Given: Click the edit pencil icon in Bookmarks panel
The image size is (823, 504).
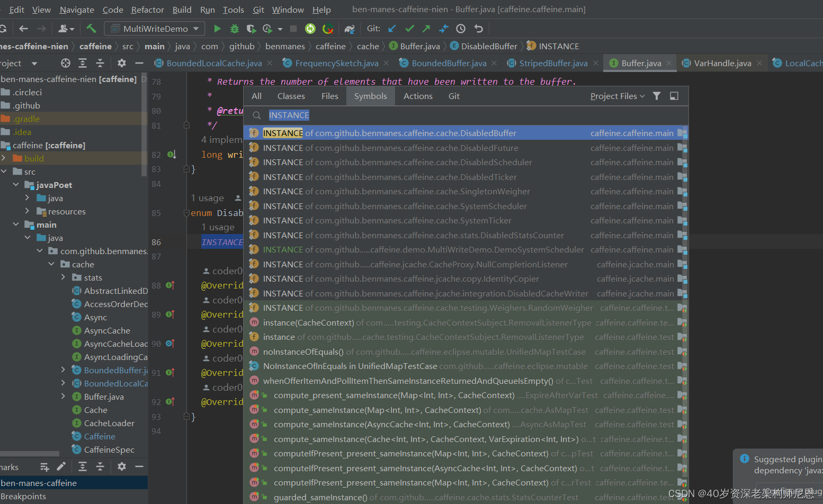Looking at the screenshot, I should click(61, 466).
